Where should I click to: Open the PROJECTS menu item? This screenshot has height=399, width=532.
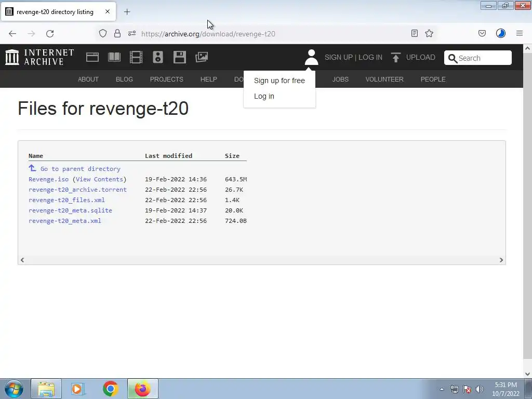click(167, 79)
